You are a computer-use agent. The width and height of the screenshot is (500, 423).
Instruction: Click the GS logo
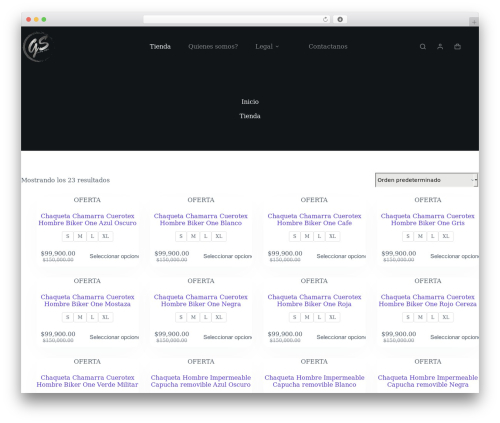coord(38,47)
